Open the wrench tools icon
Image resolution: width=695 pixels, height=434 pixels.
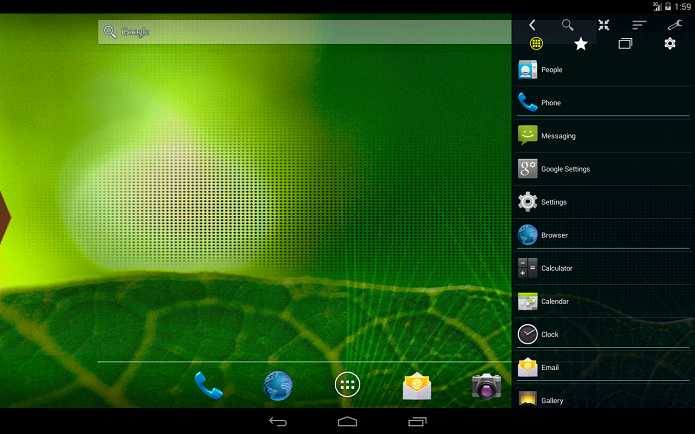pos(675,25)
